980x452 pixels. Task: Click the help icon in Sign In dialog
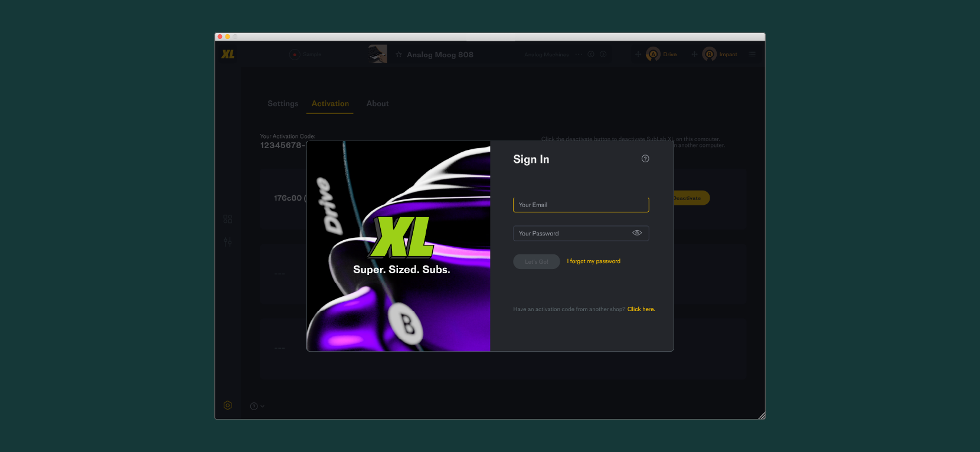click(645, 159)
